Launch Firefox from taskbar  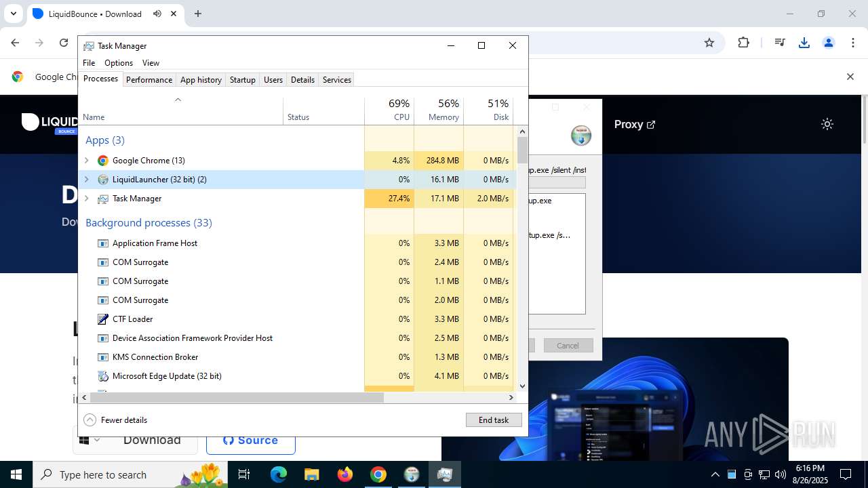tap(345, 474)
